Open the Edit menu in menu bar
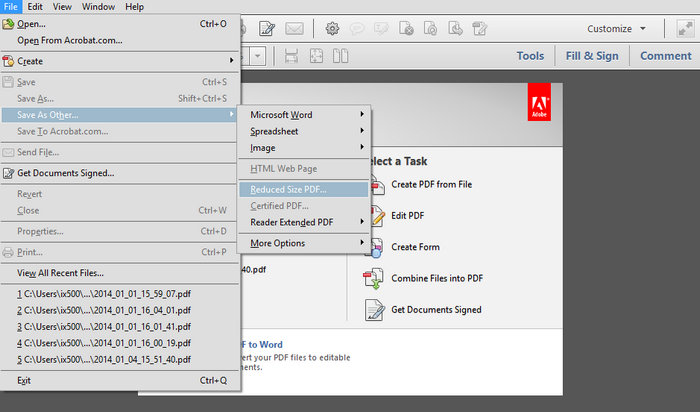The image size is (700, 412). pos(35,7)
